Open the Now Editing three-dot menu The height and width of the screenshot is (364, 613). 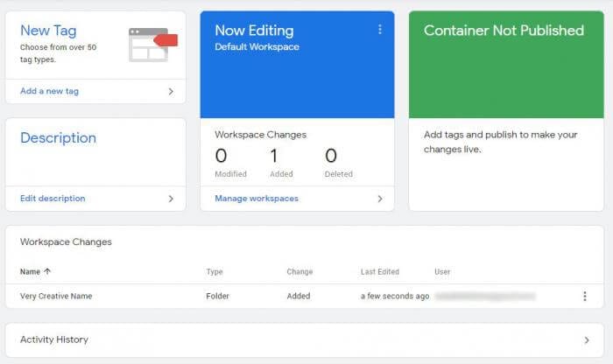(x=379, y=29)
